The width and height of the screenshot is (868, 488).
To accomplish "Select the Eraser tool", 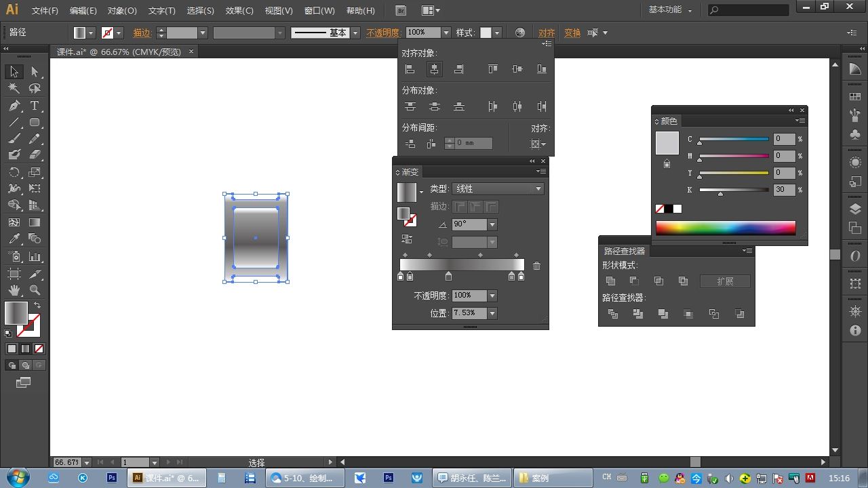I will click(35, 155).
